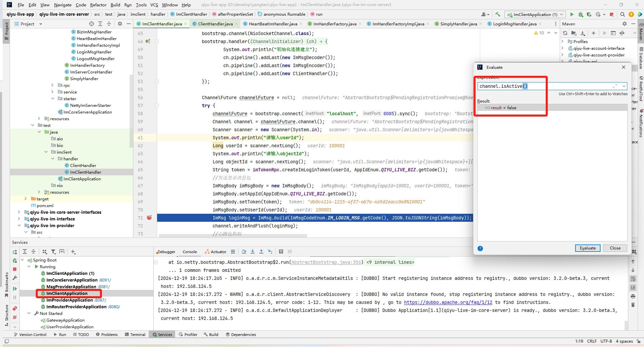Open the dubbo.apache.org/faq/1/12 link
Screen dimensions: 644x347
pos(448,302)
